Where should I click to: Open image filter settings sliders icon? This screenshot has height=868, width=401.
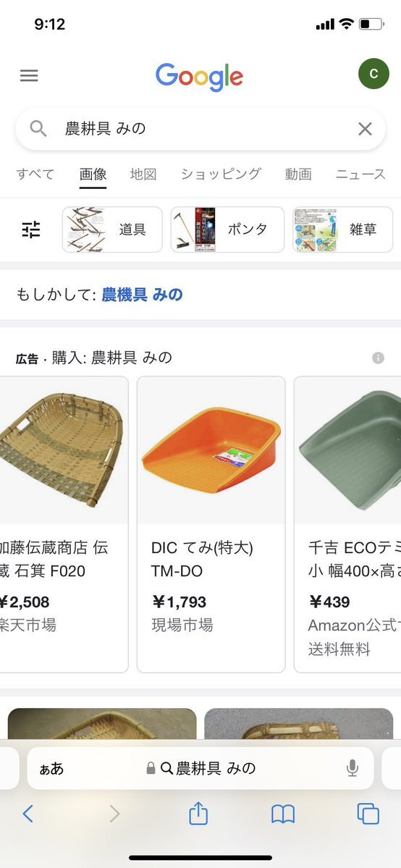click(31, 229)
